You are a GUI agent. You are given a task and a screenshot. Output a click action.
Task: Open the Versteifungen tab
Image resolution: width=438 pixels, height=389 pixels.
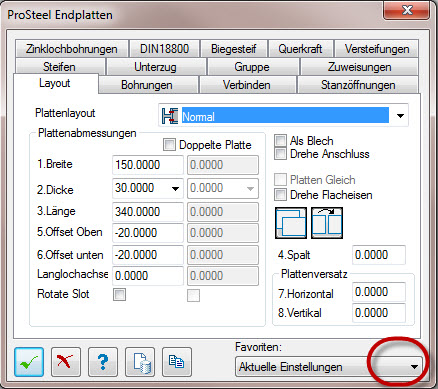(x=377, y=49)
